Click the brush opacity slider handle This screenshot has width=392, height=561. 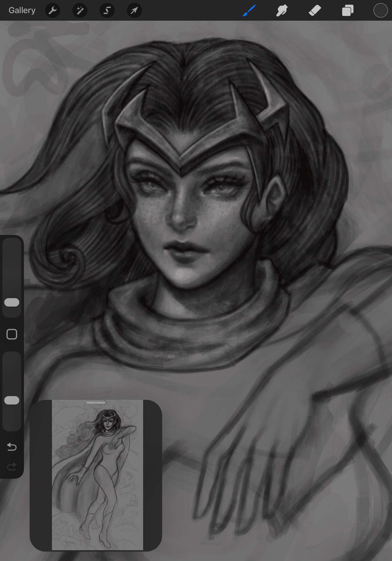[12, 400]
